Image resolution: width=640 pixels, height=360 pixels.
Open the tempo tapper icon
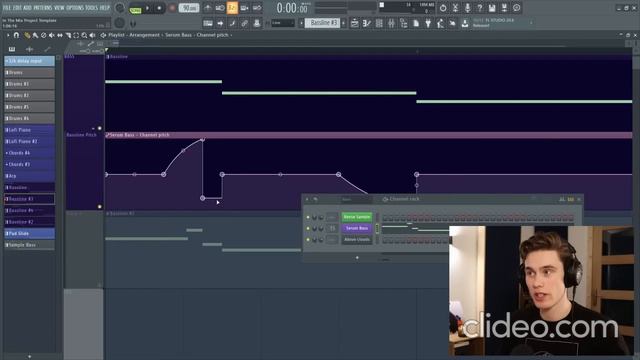(440, 23)
